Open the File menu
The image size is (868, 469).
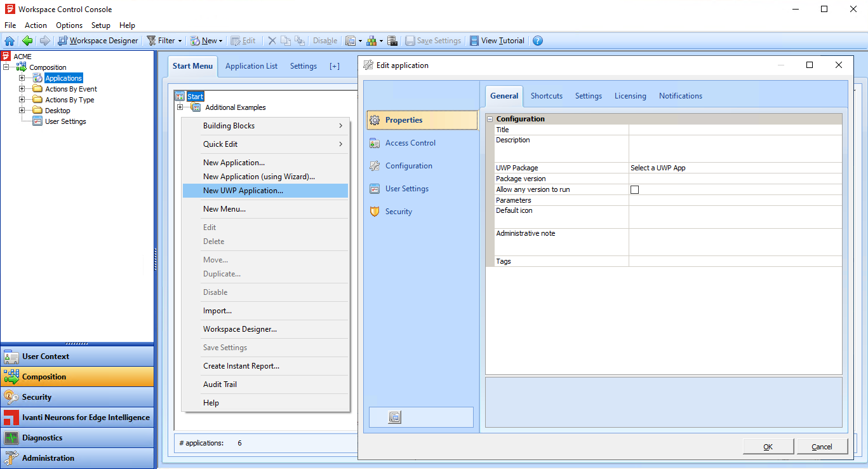pyautogui.click(x=10, y=25)
